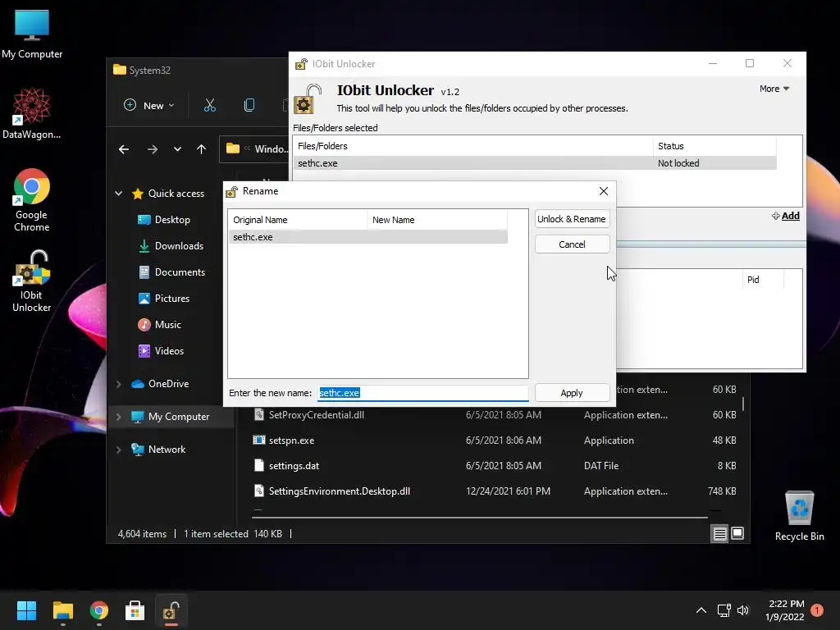Image resolution: width=840 pixels, height=630 pixels.
Task: Go up one folder level
Action: pyautogui.click(x=201, y=149)
